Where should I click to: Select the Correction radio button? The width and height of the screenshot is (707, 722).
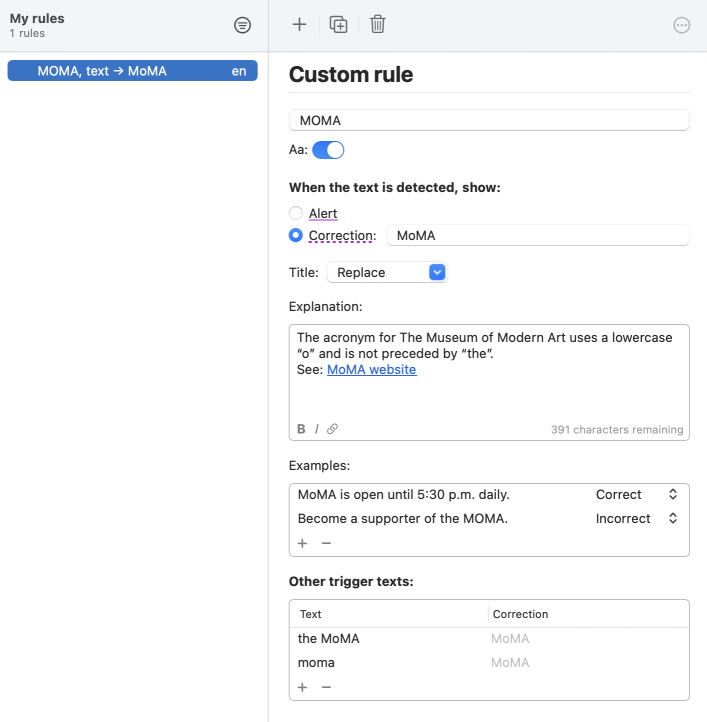tap(295, 236)
